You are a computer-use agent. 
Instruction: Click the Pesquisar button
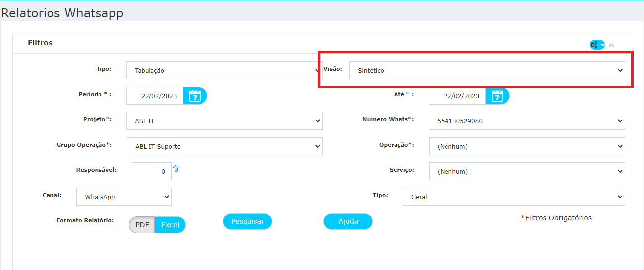248,221
